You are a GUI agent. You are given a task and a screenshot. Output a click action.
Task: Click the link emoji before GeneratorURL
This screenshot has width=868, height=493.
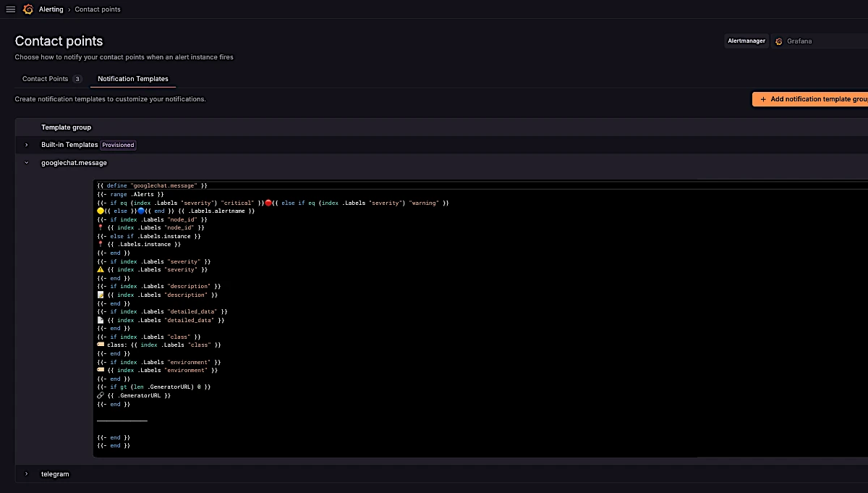click(101, 395)
